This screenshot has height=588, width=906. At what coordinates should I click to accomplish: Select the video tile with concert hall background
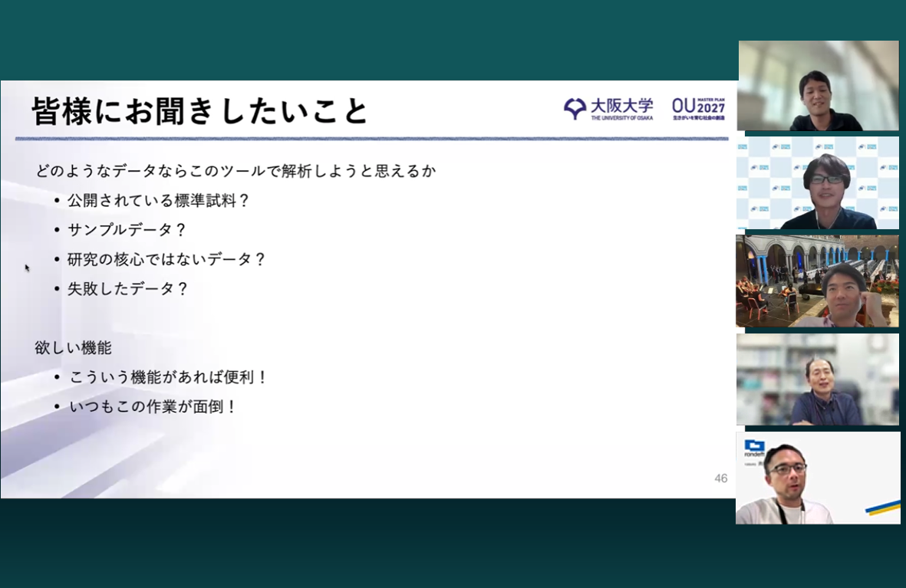click(817, 281)
